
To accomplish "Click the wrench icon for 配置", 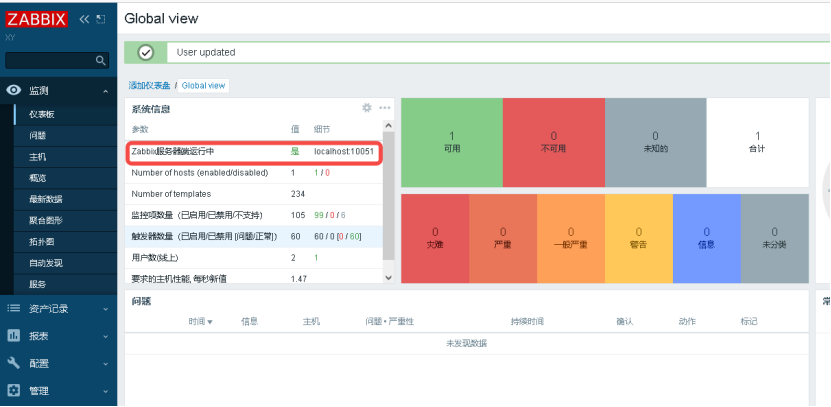I will pyautogui.click(x=14, y=363).
